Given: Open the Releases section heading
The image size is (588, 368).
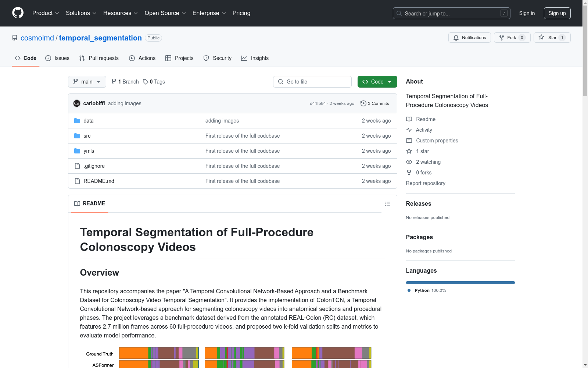Looking at the screenshot, I should (419, 204).
